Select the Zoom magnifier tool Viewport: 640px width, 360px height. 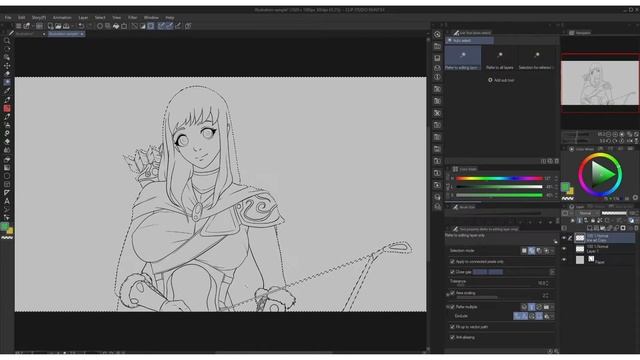click(7, 41)
